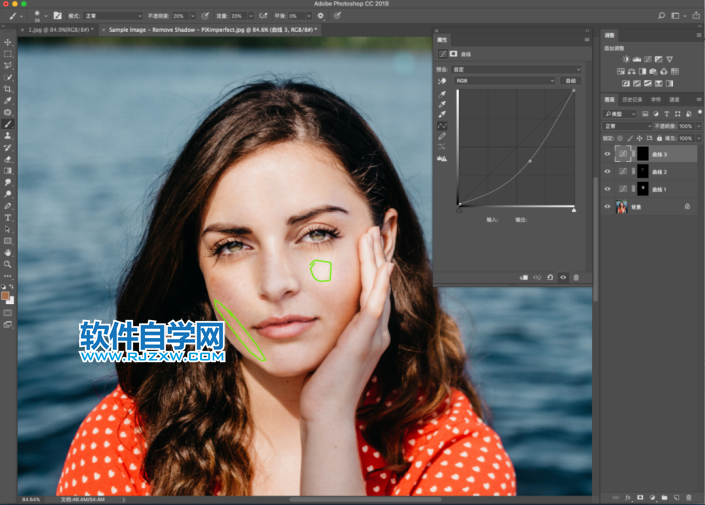705x505 pixels.
Task: Toggle lock all pixels padlock icon
Action: click(659, 139)
